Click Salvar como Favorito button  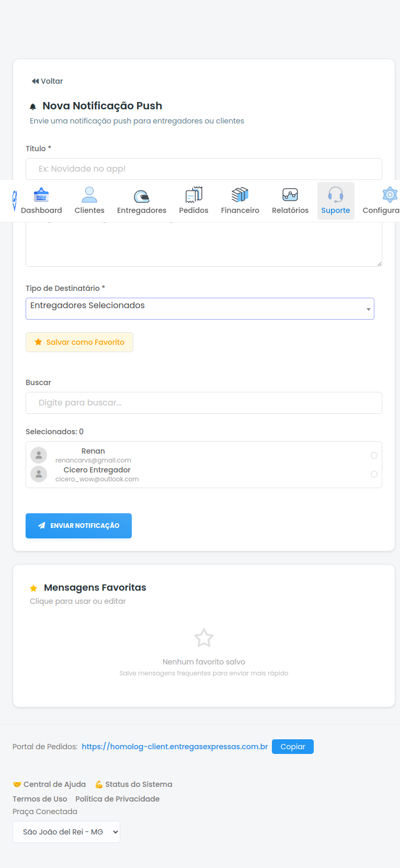click(x=79, y=342)
